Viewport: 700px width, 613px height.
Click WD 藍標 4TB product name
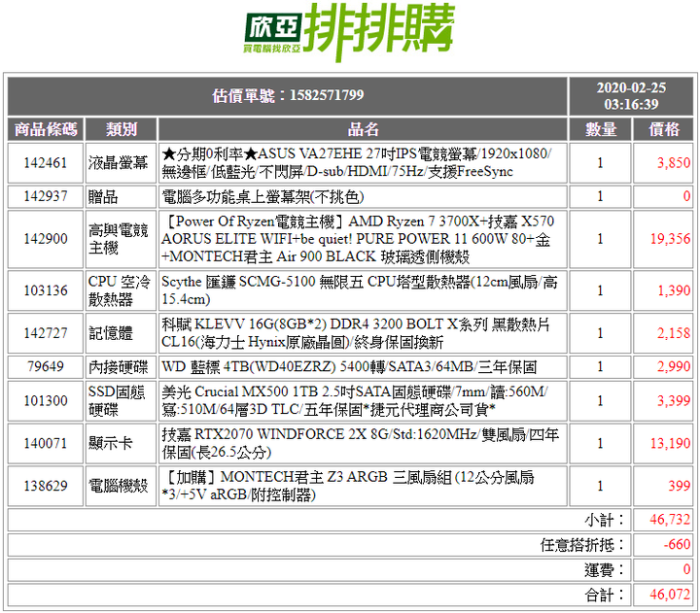pyautogui.click(x=349, y=366)
